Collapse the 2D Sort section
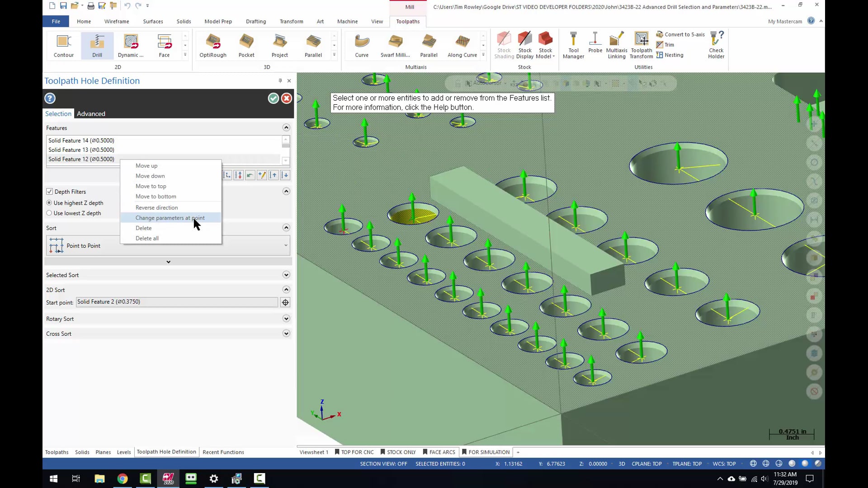868x488 pixels. pos(286,290)
